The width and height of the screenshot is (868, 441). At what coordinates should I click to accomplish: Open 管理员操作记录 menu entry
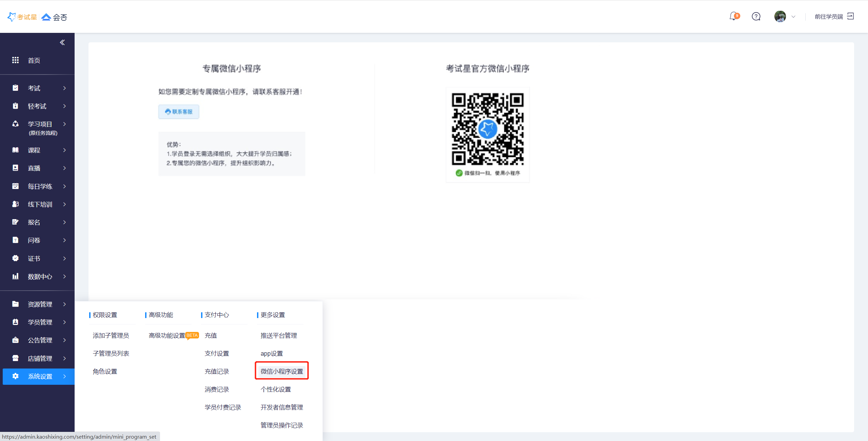click(281, 425)
